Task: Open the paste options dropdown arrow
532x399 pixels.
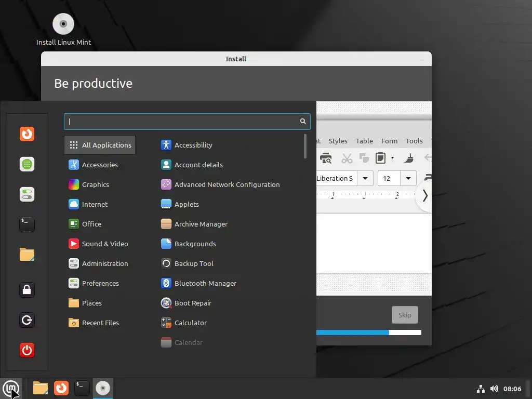Action: (393, 158)
